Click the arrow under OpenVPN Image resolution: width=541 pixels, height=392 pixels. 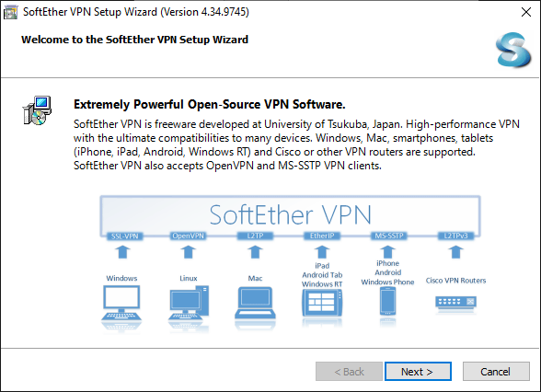point(188,252)
